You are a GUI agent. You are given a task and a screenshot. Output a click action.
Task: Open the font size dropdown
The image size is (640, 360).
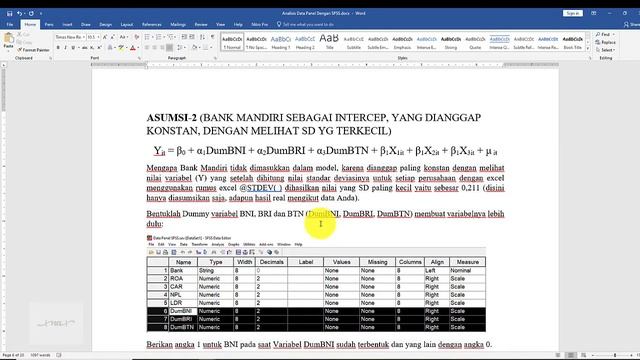(x=98, y=37)
